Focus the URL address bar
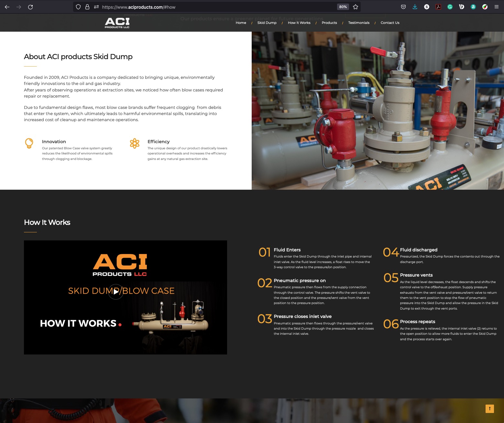Screen dimensions: 504x423 217,7
